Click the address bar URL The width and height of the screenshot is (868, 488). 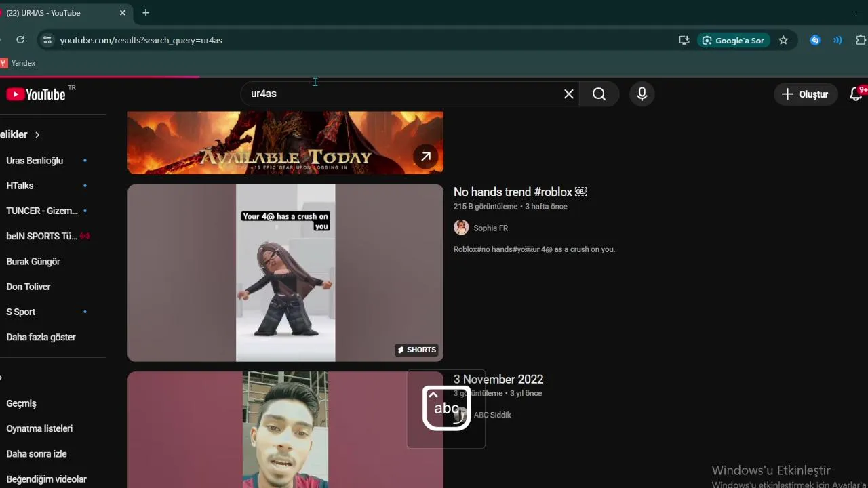pos(141,40)
